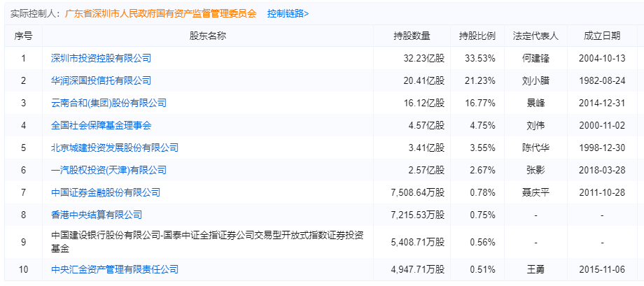
Task: Click the 实际控制人 label
Action: (x=34, y=13)
